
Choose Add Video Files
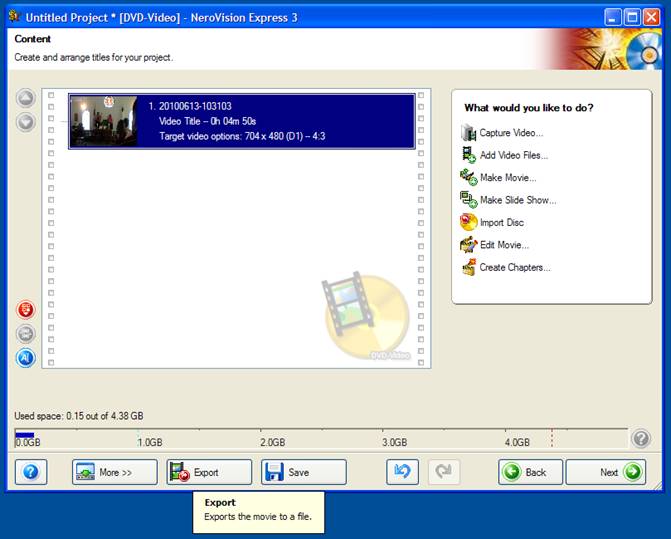[x=514, y=155]
